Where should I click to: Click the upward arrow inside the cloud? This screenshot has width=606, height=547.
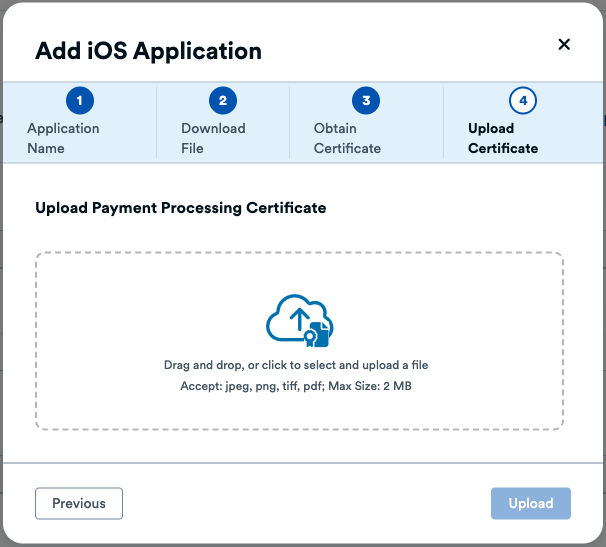pos(298,319)
